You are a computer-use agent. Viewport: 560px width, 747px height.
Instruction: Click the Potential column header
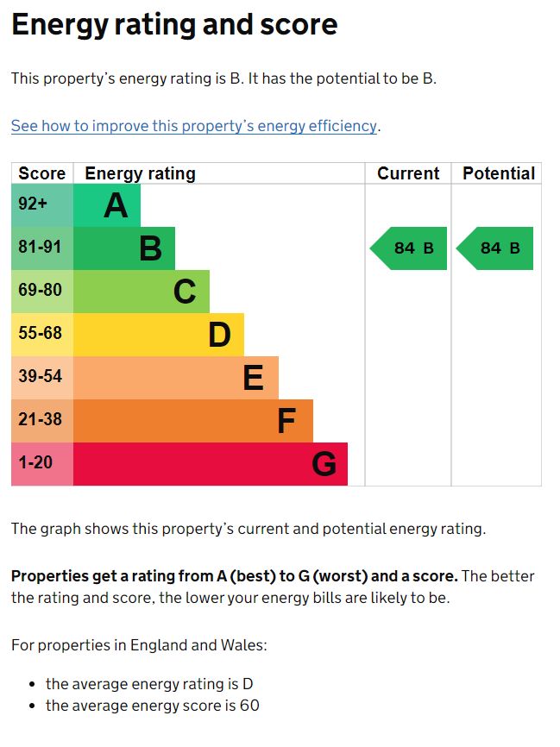[x=498, y=173]
